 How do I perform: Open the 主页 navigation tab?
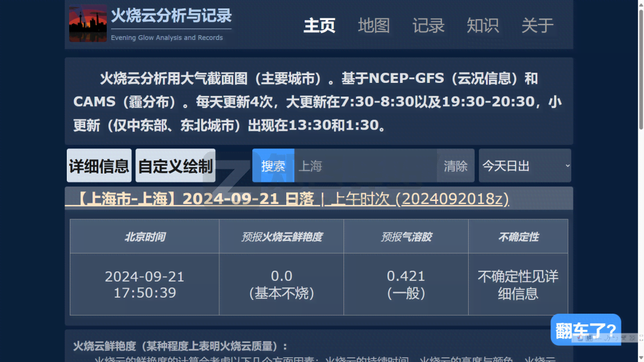[319, 26]
